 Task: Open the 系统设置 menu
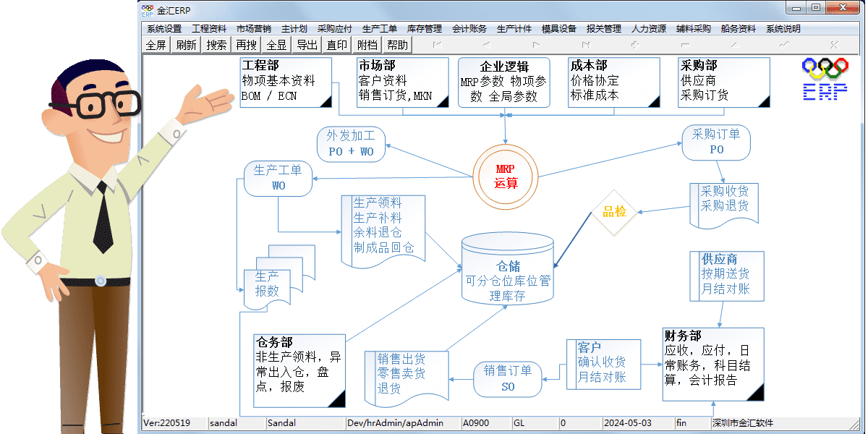164,29
